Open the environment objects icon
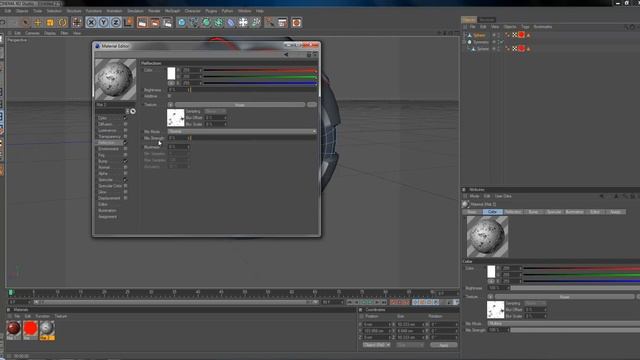640x360 pixels. tap(243, 22)
